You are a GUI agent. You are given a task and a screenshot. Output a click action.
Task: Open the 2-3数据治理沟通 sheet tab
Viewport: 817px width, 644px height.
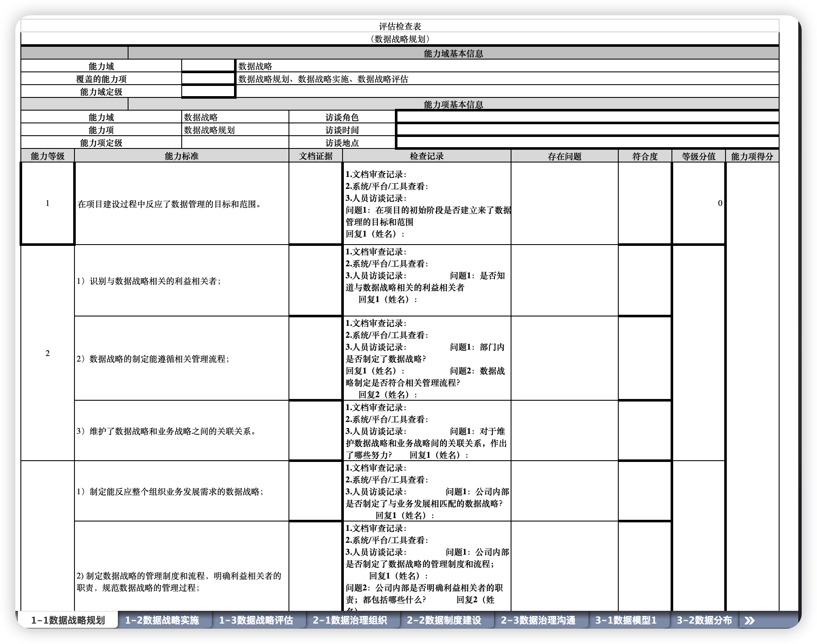click(538, 620)
